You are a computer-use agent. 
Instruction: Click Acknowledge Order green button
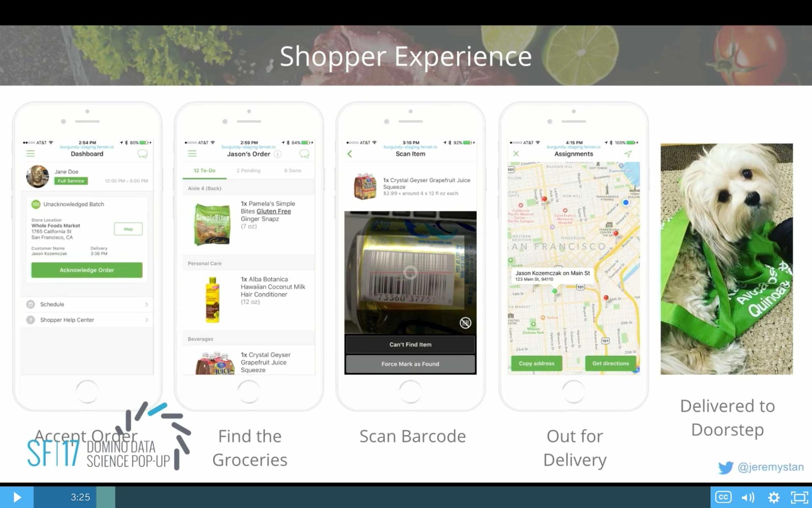(x=87, y=270)
